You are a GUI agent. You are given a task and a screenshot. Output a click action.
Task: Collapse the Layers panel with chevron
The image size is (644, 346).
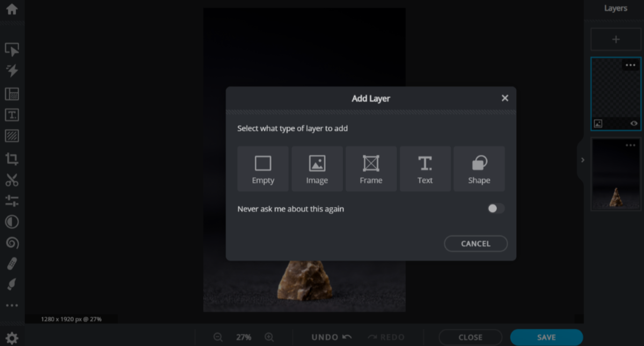coord(583,160)
